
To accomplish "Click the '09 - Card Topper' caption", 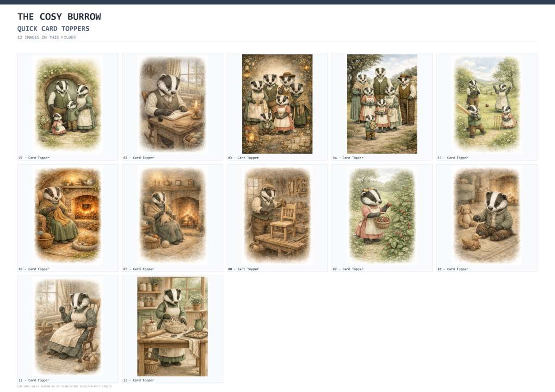I will (x=348, y=269).
